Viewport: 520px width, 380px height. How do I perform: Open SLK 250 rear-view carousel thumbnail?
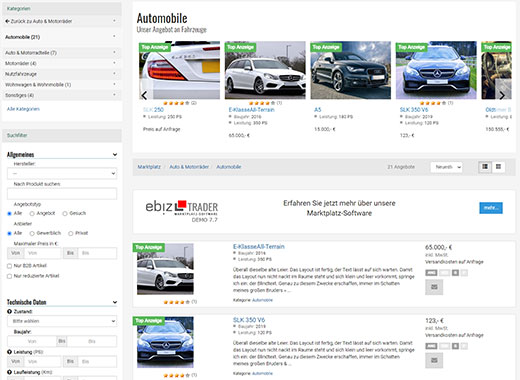(180, 70)
